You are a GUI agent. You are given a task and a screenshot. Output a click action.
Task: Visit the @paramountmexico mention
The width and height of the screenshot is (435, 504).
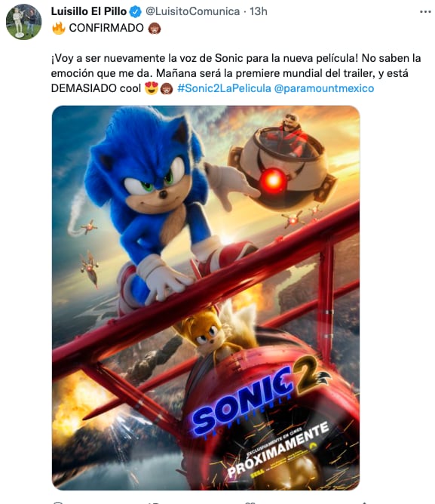[x=324, y=88]
